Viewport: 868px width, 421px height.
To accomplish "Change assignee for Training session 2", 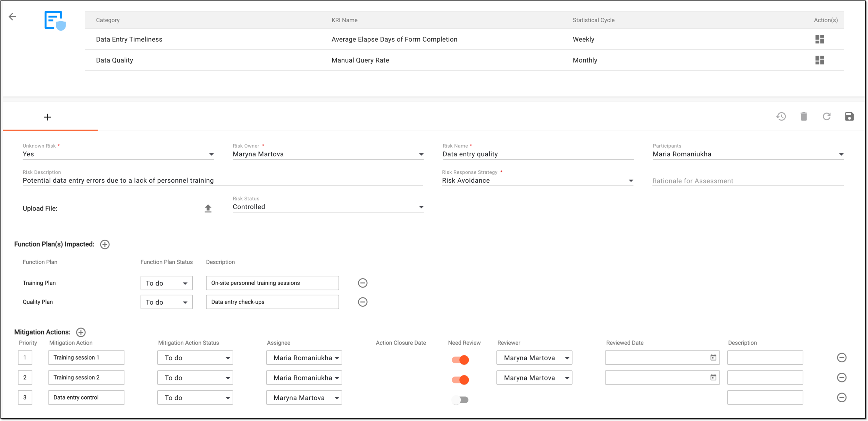I will pyautogui.click(x=304, y=378).
